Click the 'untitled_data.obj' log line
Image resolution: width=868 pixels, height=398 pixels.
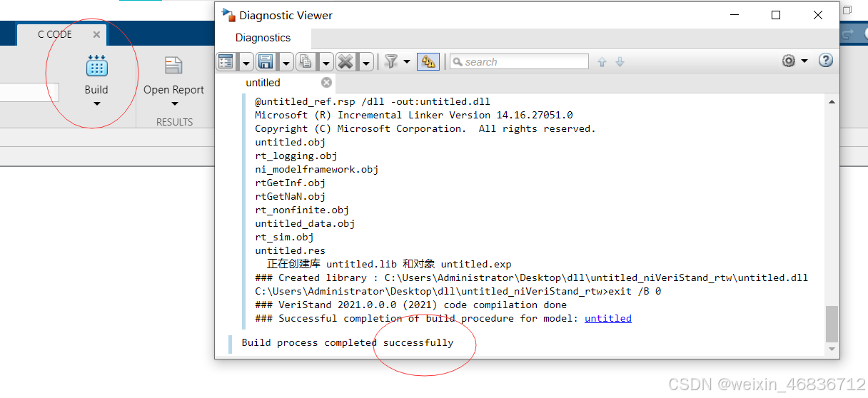pos(305,223)
